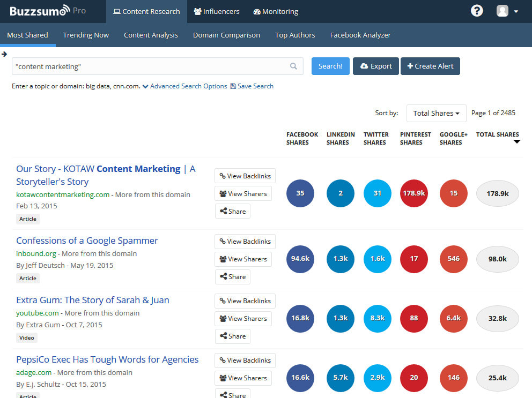Click the 35 Facebook shares circle

[x=300, y=193]
